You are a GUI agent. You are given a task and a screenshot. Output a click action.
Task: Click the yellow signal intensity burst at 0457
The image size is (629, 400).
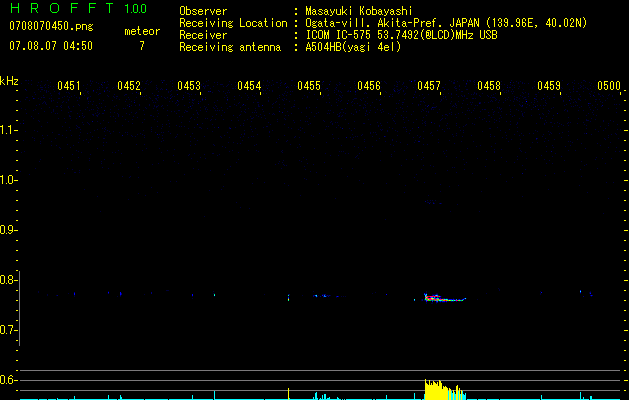[445, 389]
